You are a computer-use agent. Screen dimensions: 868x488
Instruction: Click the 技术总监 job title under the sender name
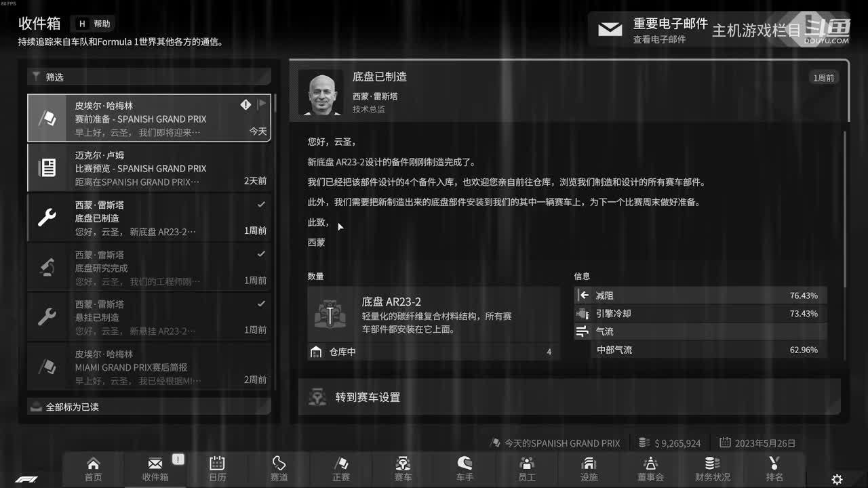pos(369,109)
